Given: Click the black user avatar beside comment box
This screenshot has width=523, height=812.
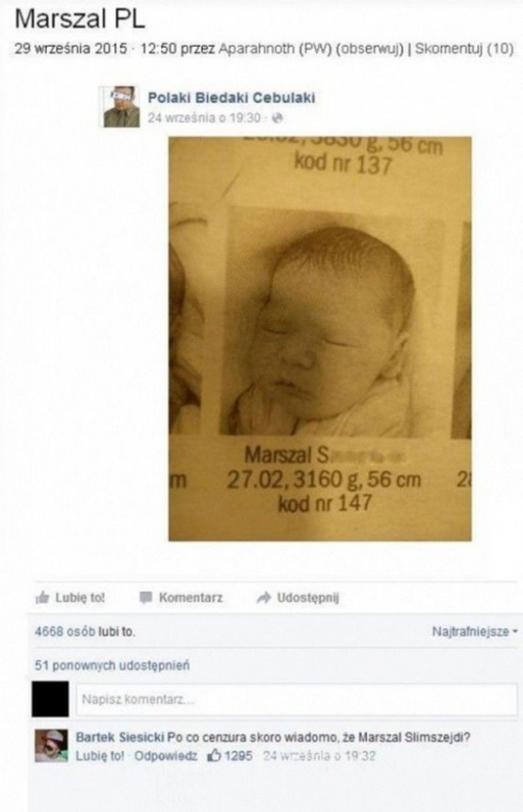Looking at the screenshot, I should [x=51, y=699].
